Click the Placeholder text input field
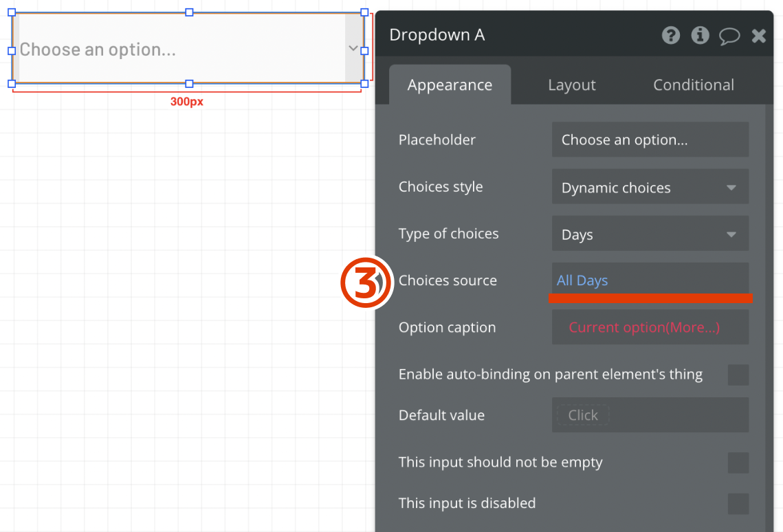Image resolution: width=783 pixels, height=532 pixels. [x=650, y=140]
